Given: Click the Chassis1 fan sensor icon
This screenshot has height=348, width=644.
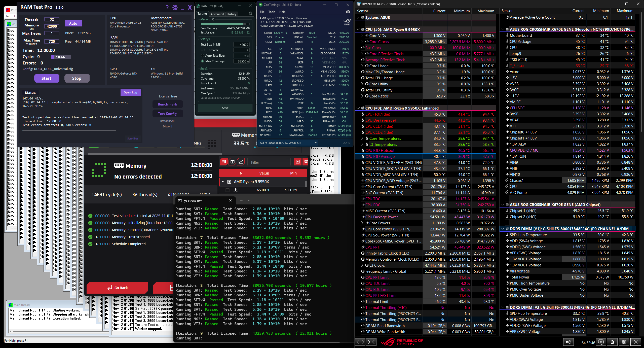Looking at the screenshot, I should (x=507, y=181).
